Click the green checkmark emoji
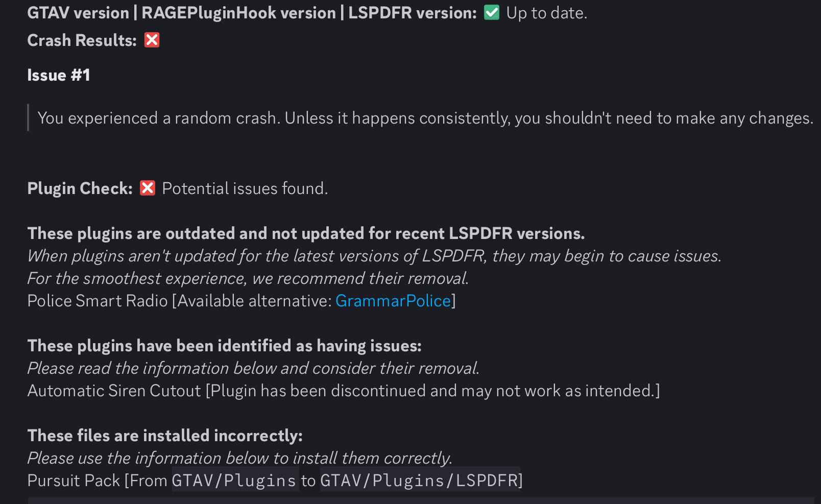This screenshot has height=504, width=821. pyautogui.click(x=491, y=12)
